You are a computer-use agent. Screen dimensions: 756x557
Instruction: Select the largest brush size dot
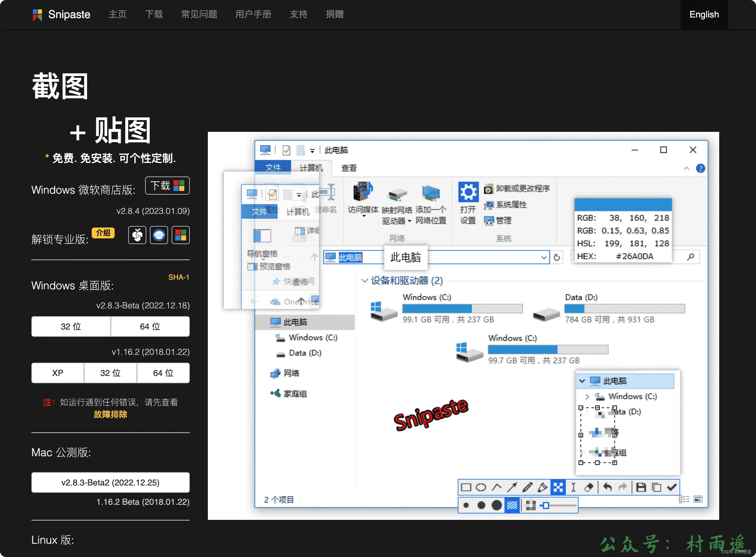pos(497,505)
